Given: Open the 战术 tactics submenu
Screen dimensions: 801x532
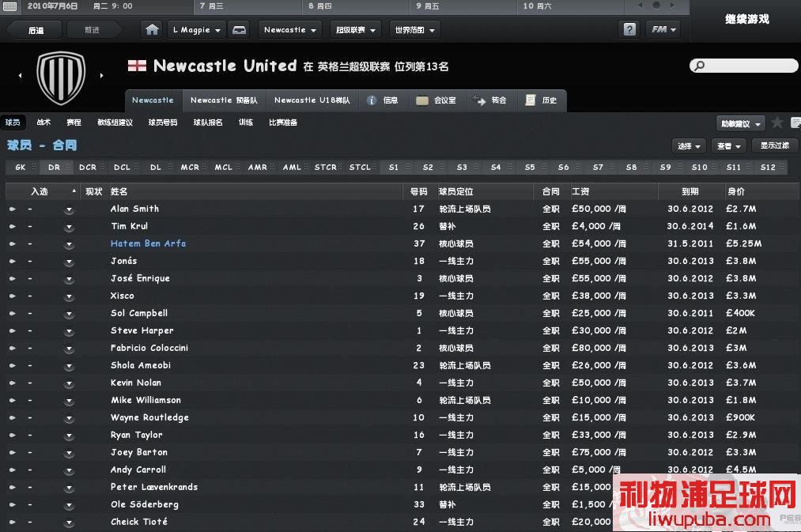Looking at the screenshot, I should point(43,123).
